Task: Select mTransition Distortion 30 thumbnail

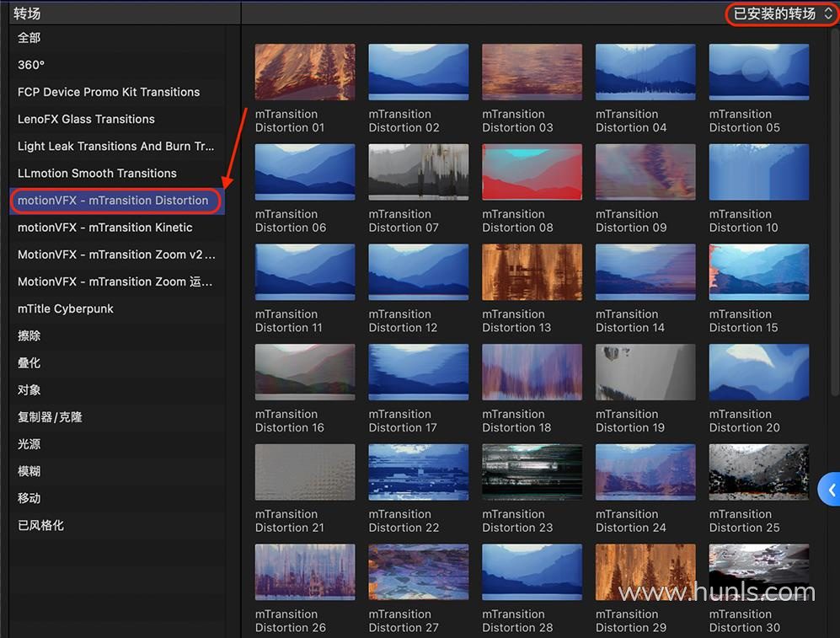Action: click(759, 572)
